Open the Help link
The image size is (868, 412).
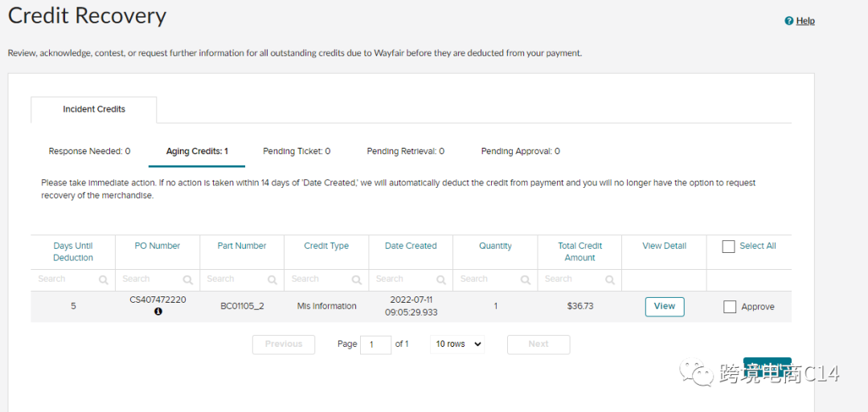coord(805,21)
